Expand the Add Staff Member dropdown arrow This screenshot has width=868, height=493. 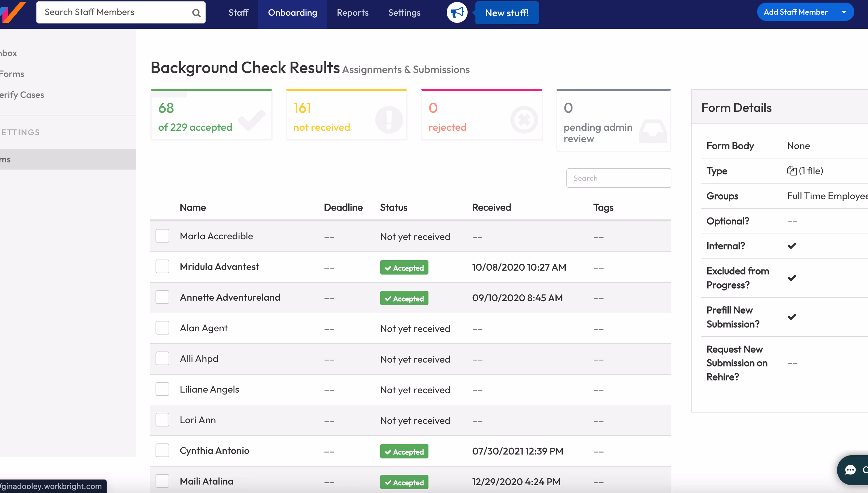[x=844, y=12]
